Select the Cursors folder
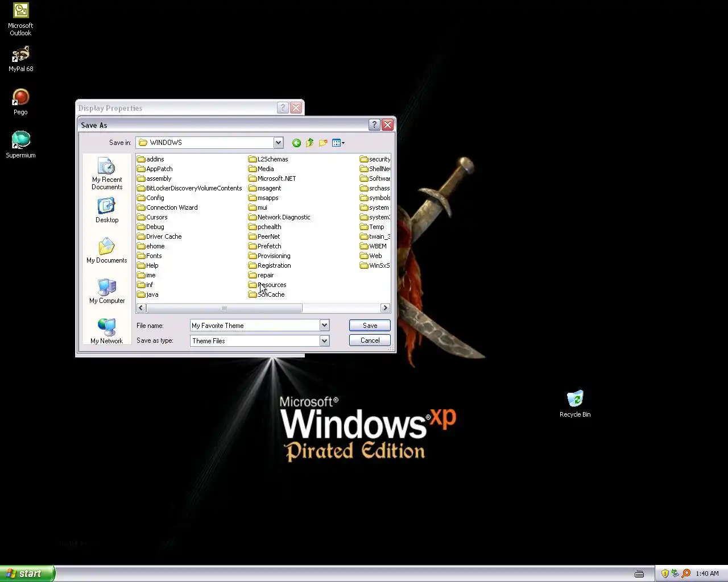 click(x=152, y=217)
